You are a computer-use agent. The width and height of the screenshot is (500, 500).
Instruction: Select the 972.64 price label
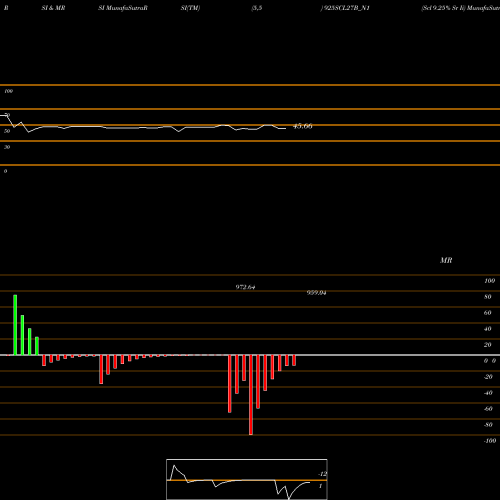(x=245, y=287)
